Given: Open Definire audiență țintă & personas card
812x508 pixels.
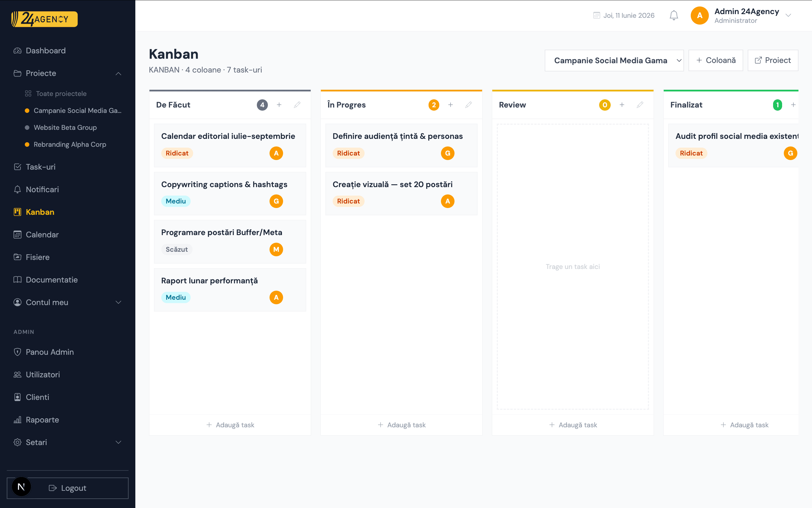Looking at the screenshot, I should click(x=401, y=145).
